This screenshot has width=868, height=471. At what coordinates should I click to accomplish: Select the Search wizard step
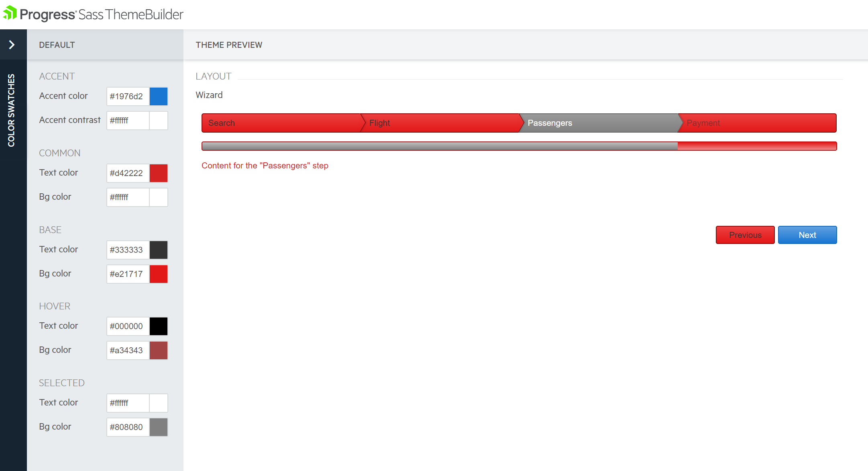click(281, 123)
